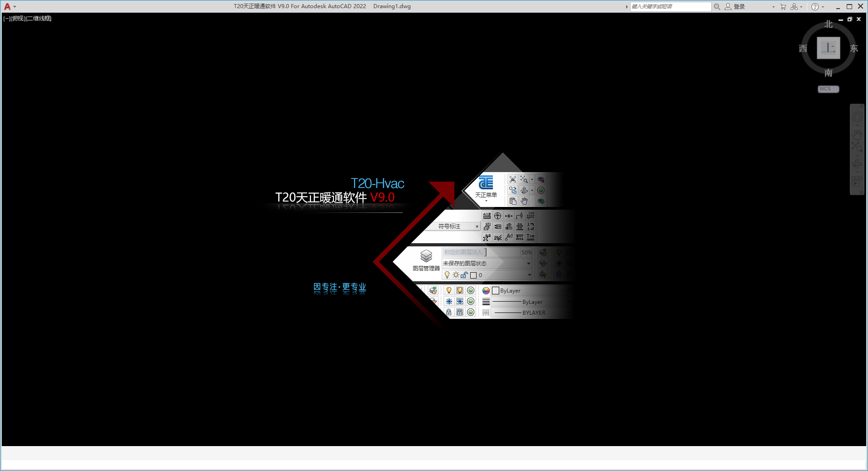868x471 pixels.
Task: Open the 俯视 view controls menu
Action: (x=19, y=19)
